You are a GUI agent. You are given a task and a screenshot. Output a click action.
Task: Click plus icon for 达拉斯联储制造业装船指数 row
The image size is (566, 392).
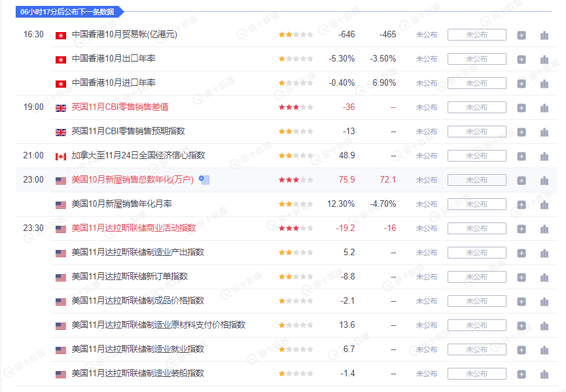pos(522,374)
